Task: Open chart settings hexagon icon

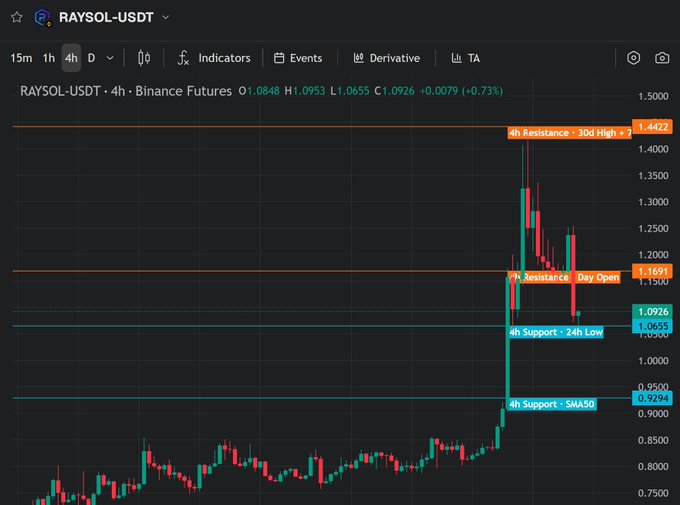Action: pyautogui.click(x=634, y=58)
